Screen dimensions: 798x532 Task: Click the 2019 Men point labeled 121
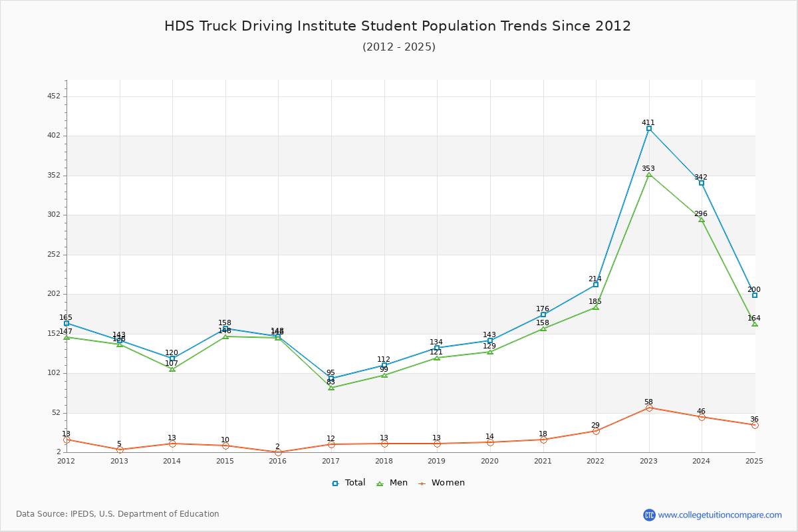pyautogui.click(x=437, y=358)
